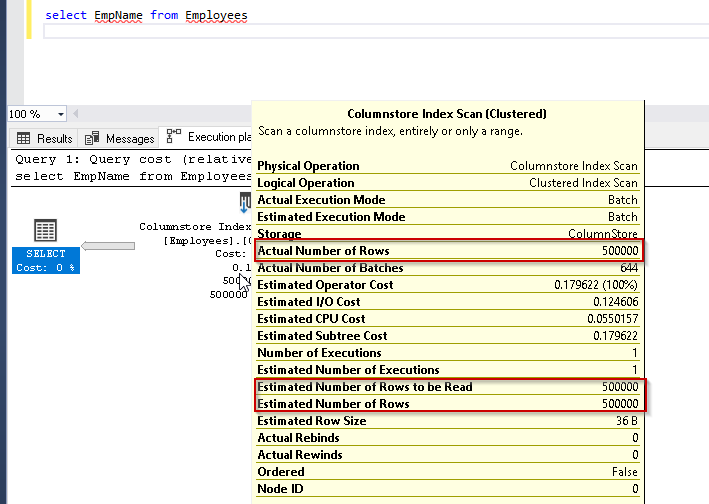
Task: Open the 100 % zoom dropdown
Action: pyautogui.click(x=61, y=114)
